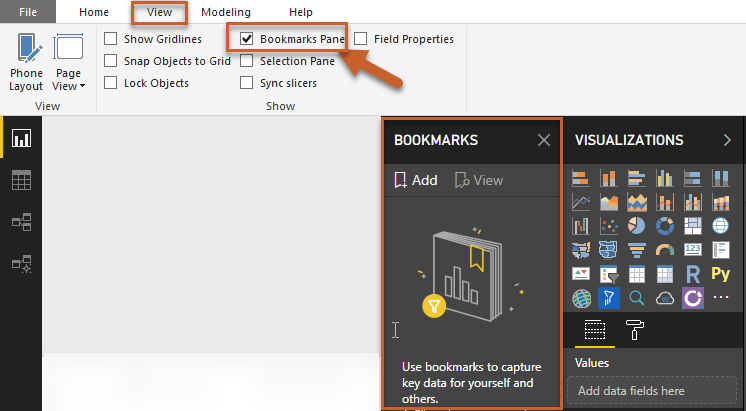This screenshot has width=746, height=411.
Task: Open the Modeling ribbon tab
Action: coord(226,12)
